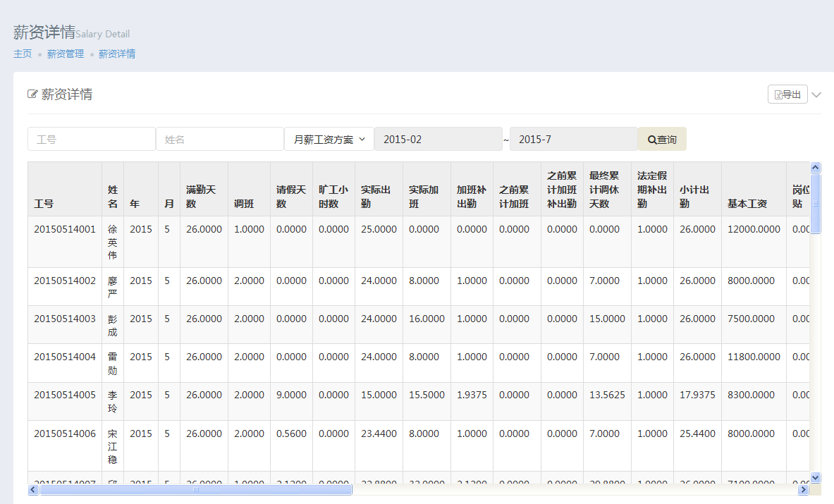The height and width of the screenshot is (504, 834).
Task: Click leave days value 9.0000
Action: click(291, 395)
